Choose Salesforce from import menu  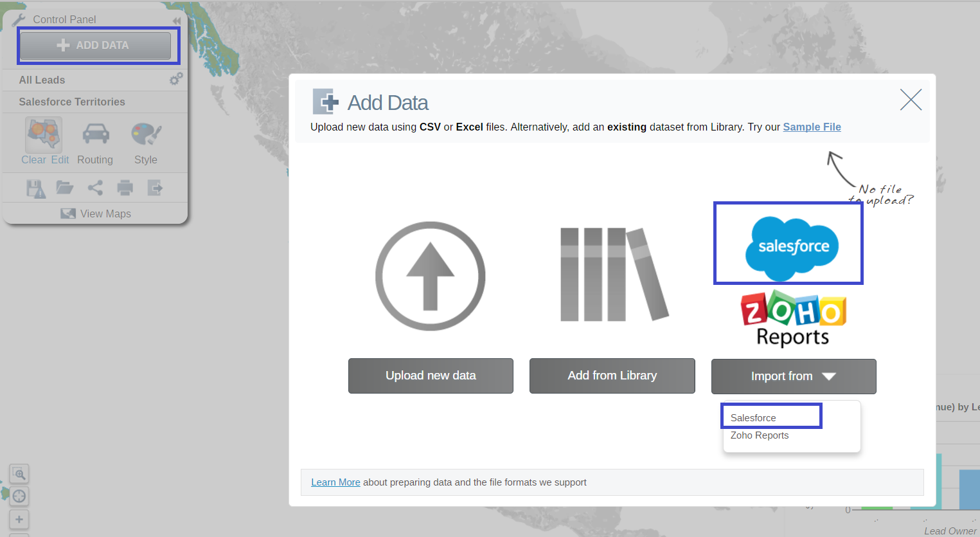tap(753, 418)
